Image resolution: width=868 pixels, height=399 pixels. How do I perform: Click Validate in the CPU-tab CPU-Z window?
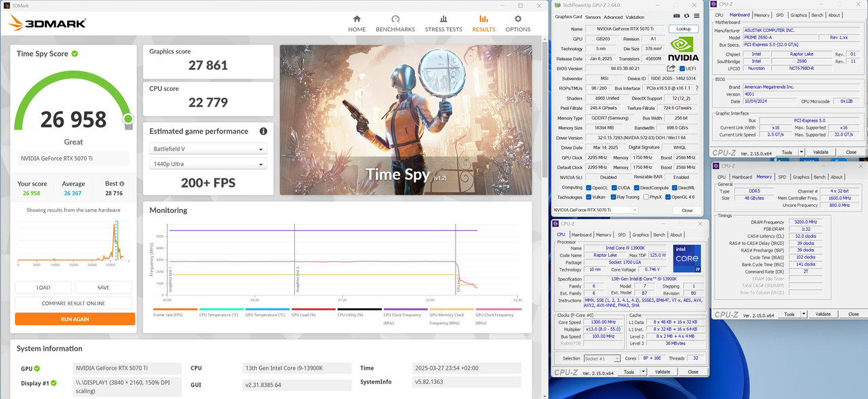pyautogui.click(x=663, y=372)
